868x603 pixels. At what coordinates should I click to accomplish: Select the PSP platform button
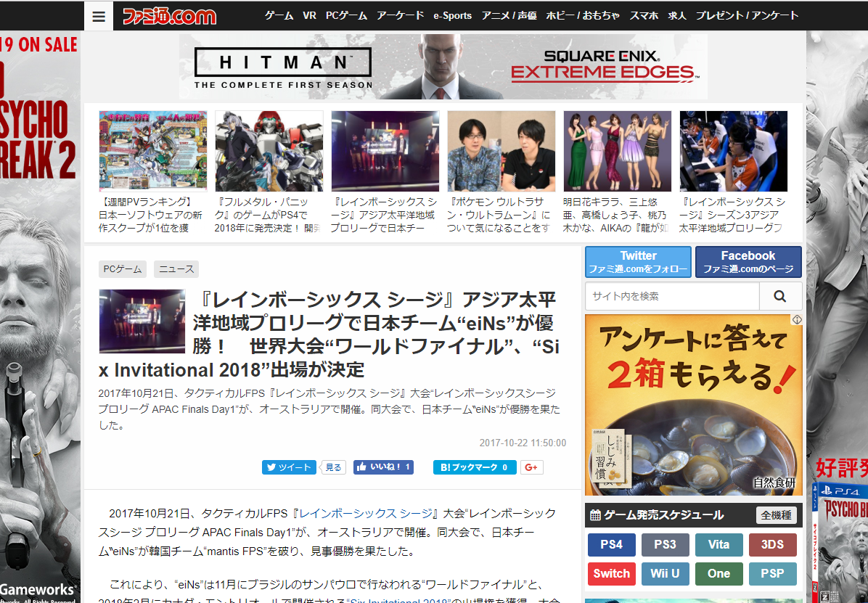(773, 574)
